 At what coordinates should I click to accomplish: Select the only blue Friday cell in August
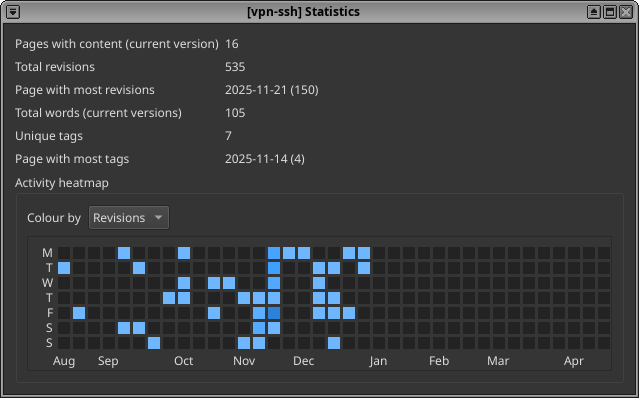79,313
